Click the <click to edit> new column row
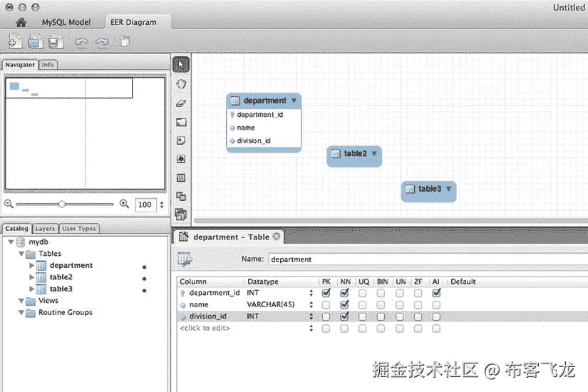This screenshot has width=588, height=392. 205,329
